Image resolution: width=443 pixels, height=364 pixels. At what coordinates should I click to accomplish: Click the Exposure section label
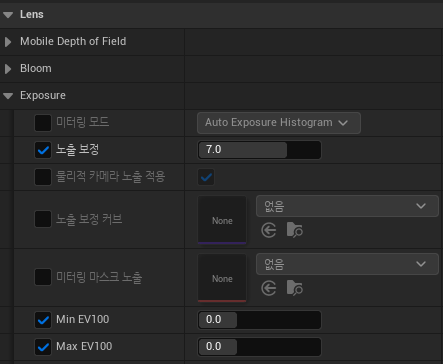click(43, 95)
